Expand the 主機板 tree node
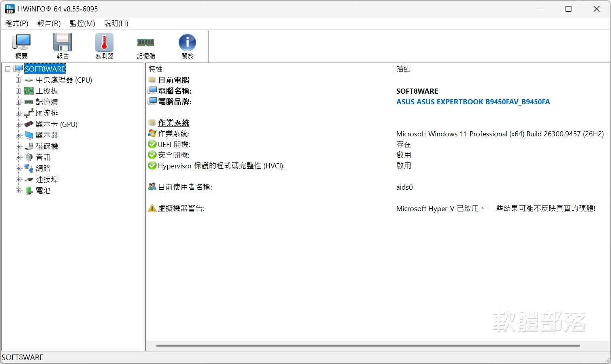 (18, 91)
